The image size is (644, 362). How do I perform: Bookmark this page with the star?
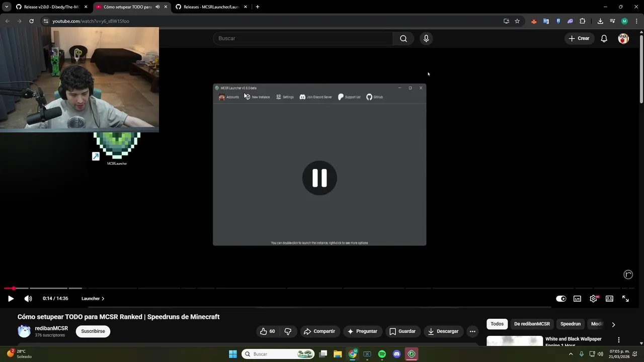click(517, 21)
